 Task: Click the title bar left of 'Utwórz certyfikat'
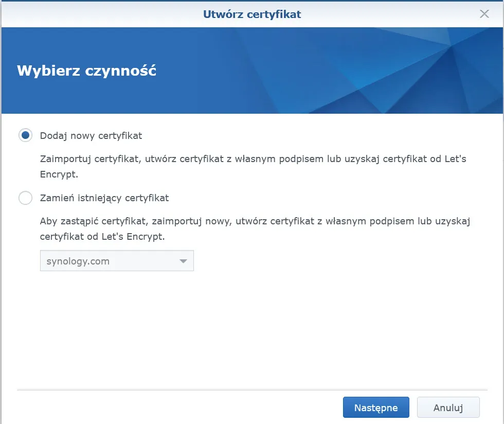103,14
